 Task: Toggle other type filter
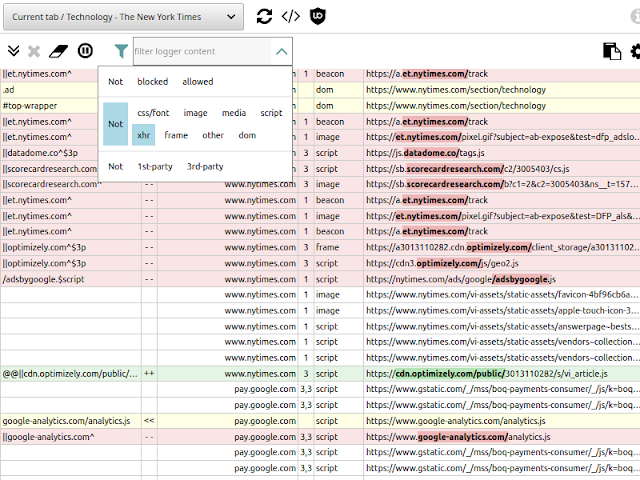coord(213,135)
